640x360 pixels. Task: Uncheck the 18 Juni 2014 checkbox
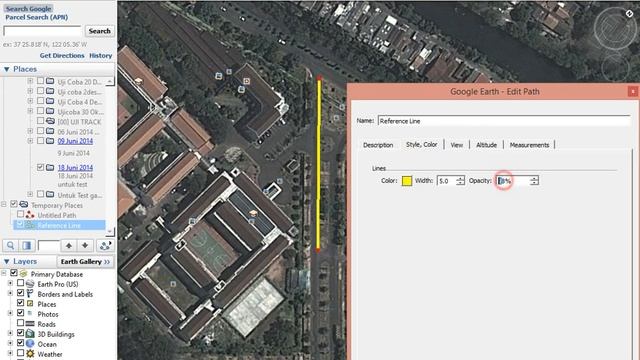click(40, 167)
